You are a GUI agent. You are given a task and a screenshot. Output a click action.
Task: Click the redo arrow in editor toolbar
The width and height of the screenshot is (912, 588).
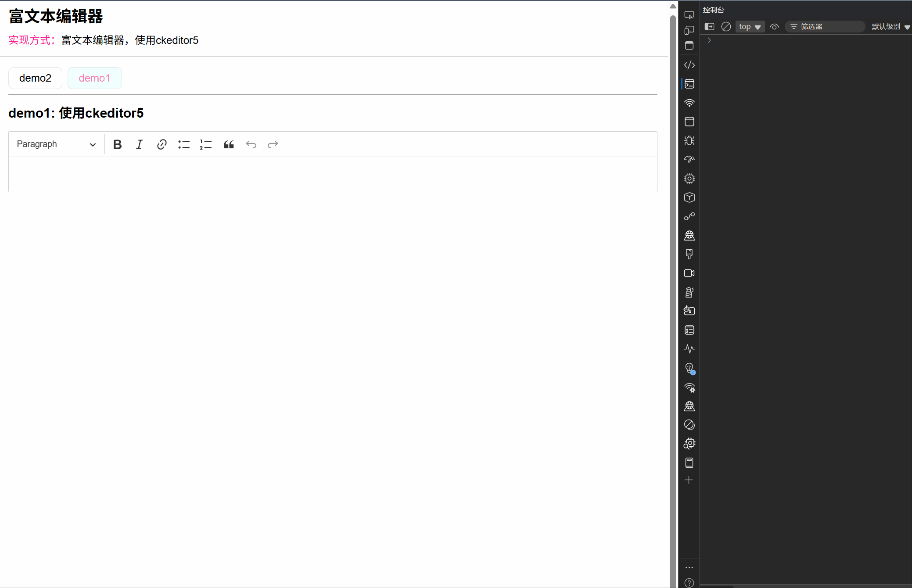[273, 144]
